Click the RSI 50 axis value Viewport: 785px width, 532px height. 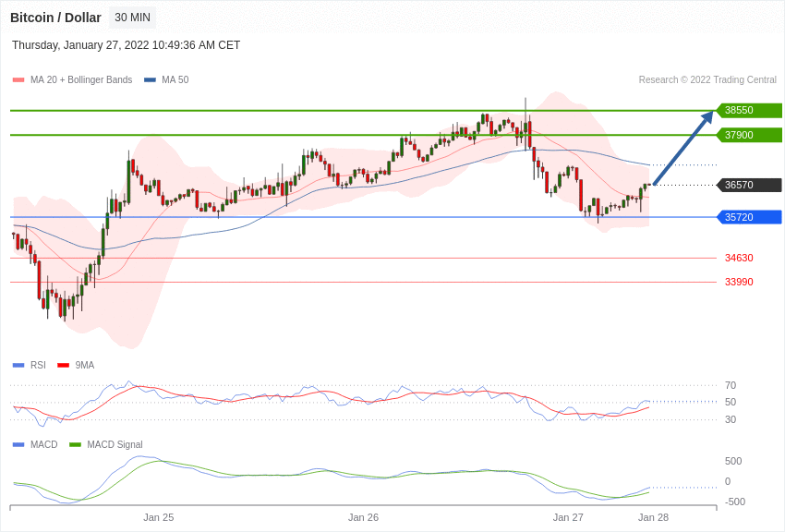(x=731, y=402)
